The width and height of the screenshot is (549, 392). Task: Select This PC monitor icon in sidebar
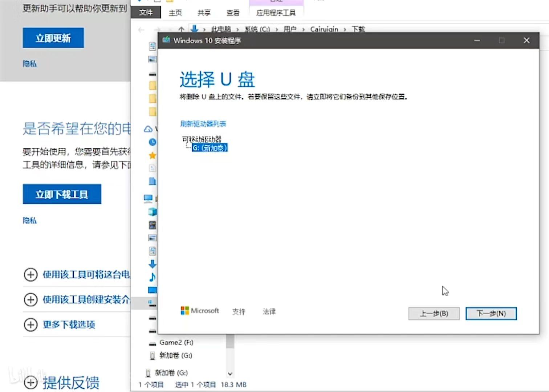pos(148,198)
